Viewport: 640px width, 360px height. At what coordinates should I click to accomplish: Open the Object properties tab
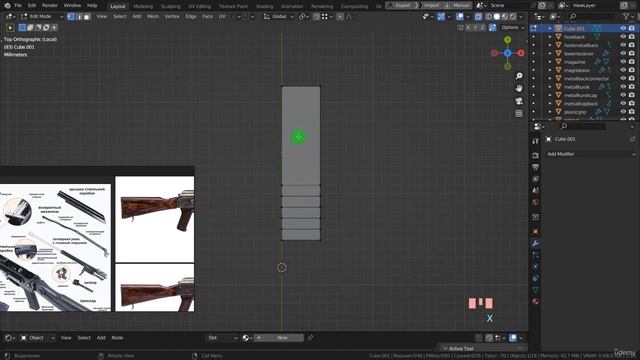(536, 231)
